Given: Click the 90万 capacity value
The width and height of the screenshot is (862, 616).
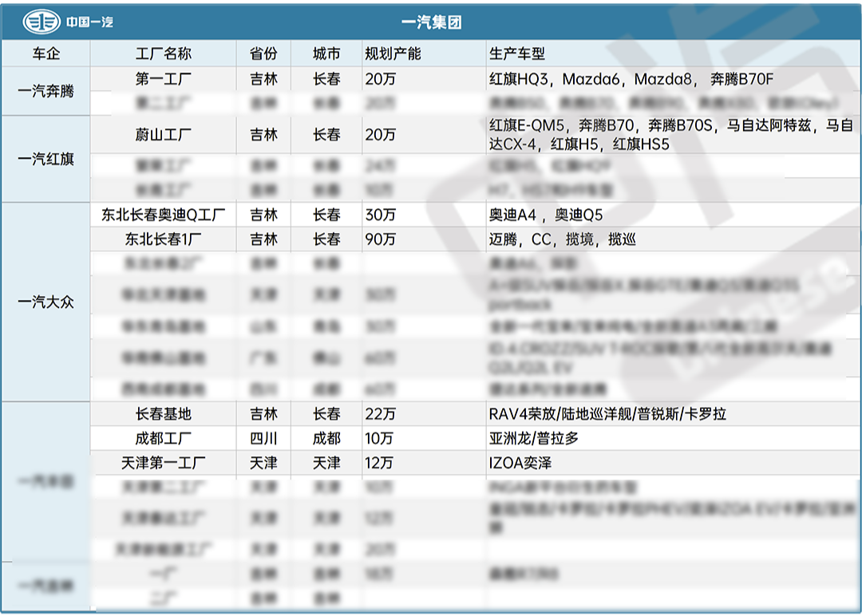Looking at the screenshot, I should (x=381, y=239).
